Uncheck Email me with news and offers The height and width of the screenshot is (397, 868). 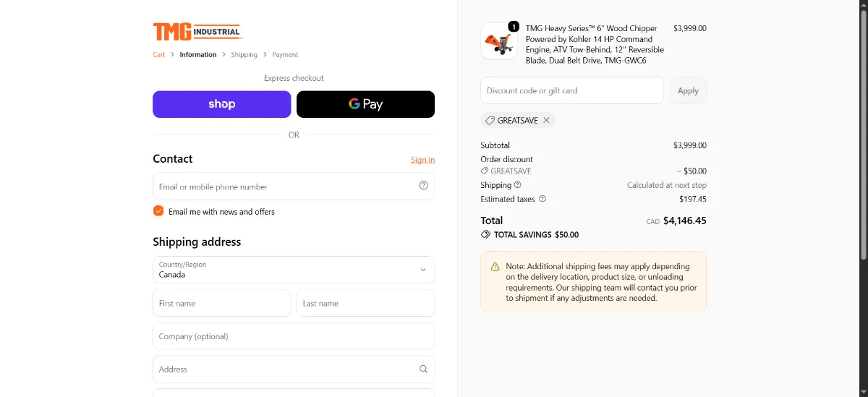tap(158, 211)
